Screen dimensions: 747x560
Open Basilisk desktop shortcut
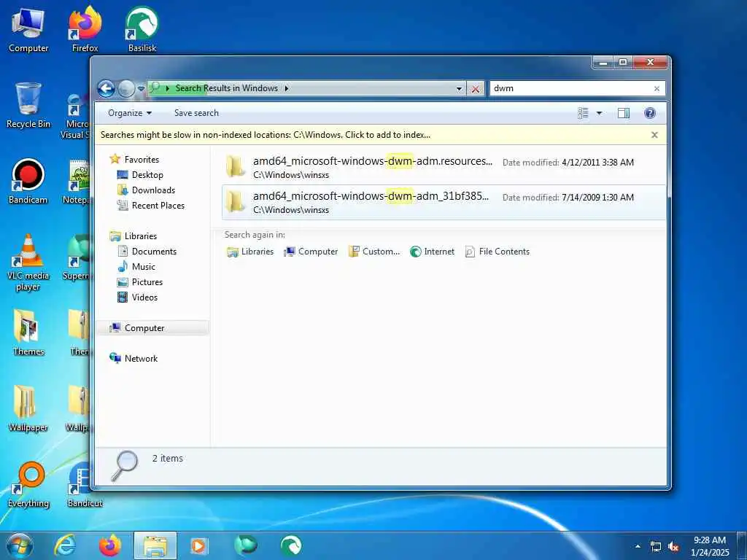[142, 29]
